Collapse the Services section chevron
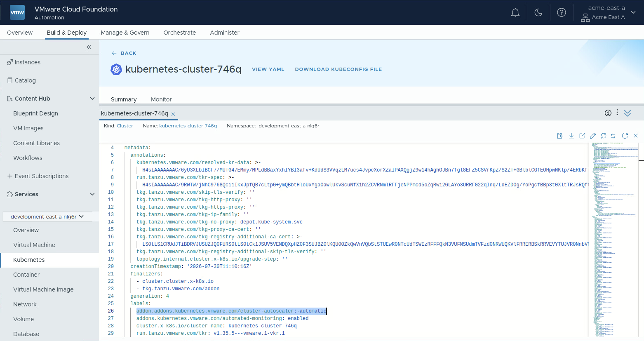Viewport: 644px width, 341px height. pyautogui.click(x=92, y=194)
